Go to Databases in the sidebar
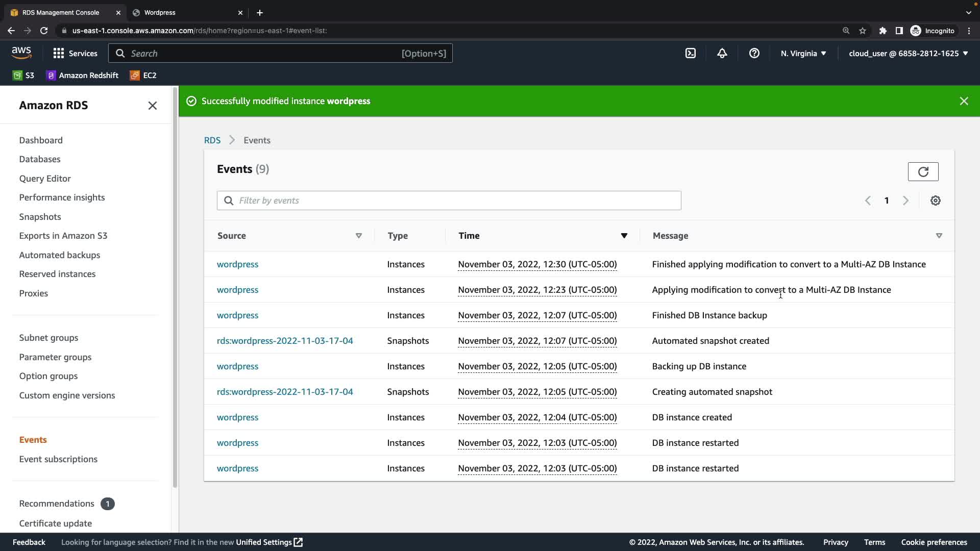This screenshot has width=980, height=551. (x=40, y=159)
